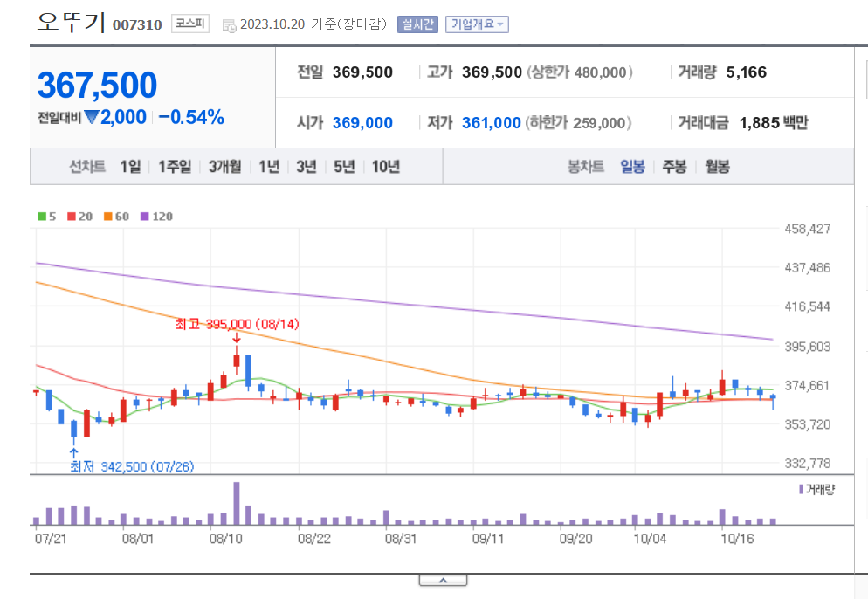Click the 상한가 480,000 text
Image resolution: width=868 pixels, height=599 pixels.
580,72
